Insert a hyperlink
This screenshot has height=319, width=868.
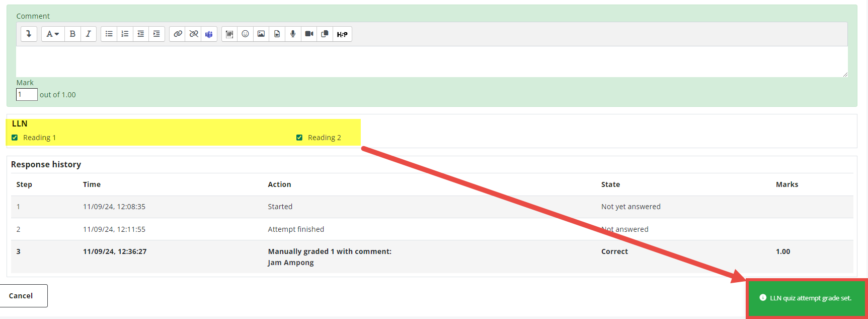[178, 34]
